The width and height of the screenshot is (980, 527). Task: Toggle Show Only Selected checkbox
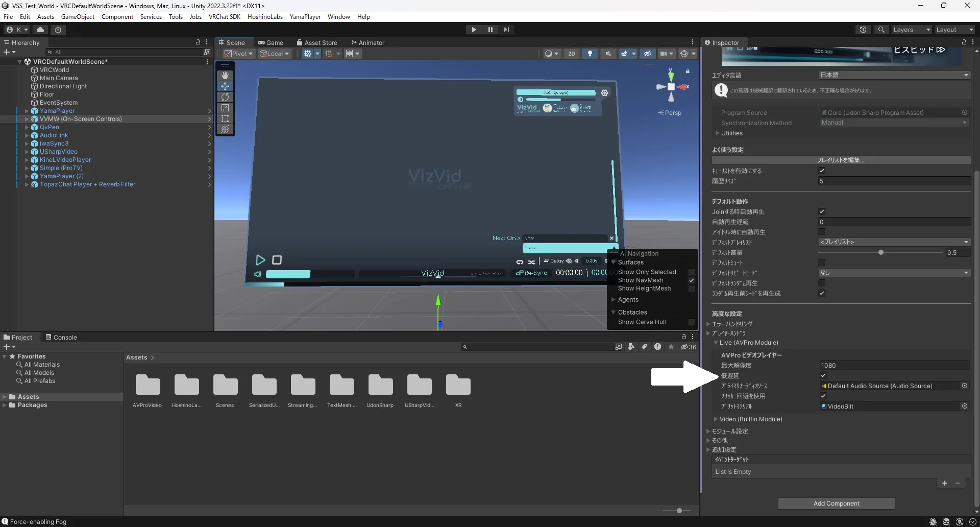coord(692,272)
